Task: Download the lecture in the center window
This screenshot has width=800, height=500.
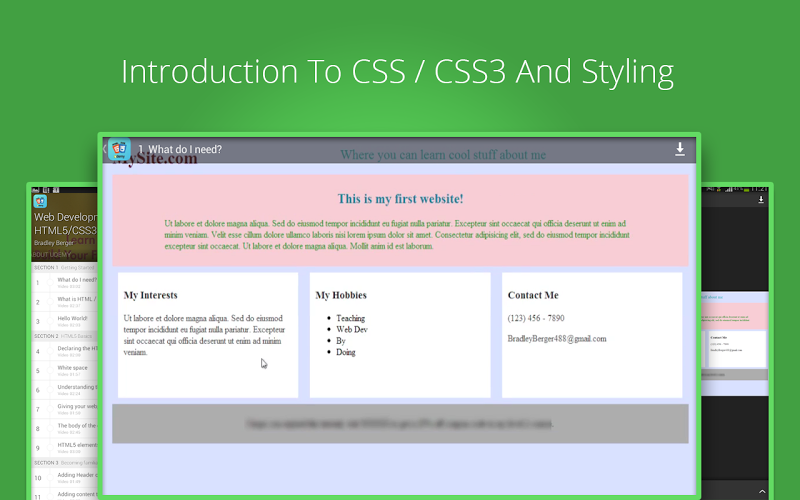Action: pos(680,149)
